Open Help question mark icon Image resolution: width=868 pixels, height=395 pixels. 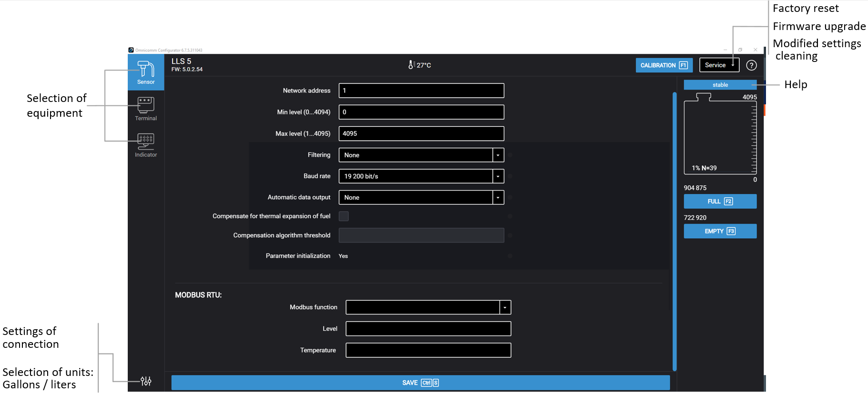point(751,65)
